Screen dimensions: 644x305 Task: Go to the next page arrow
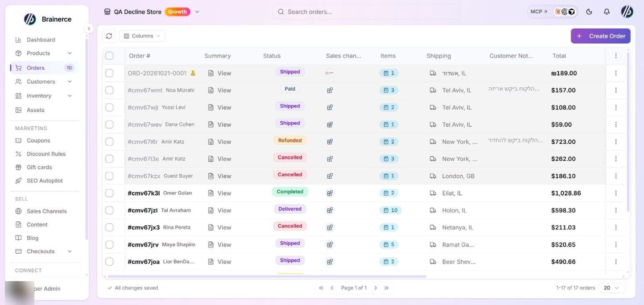click(x=376, y=288)
